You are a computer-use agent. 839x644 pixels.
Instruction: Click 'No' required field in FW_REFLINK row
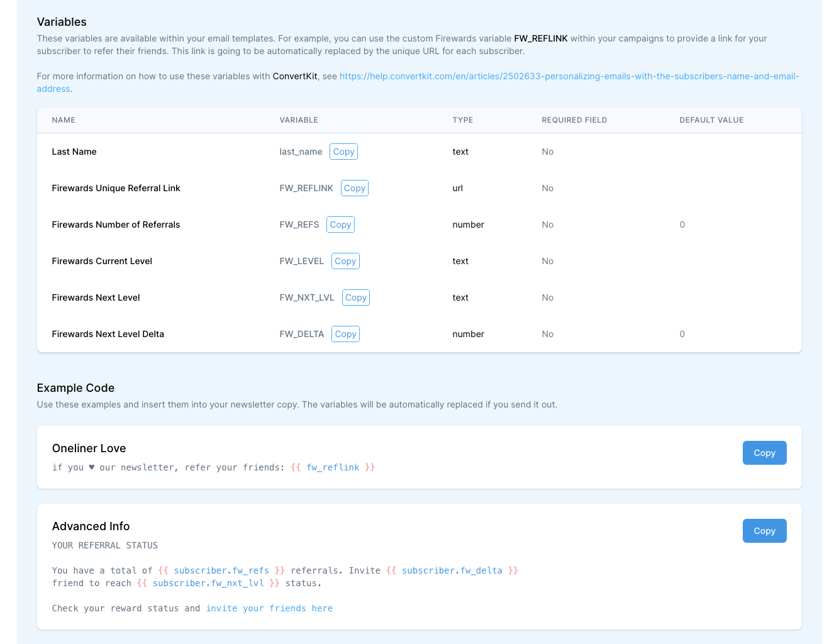click(x=548, y=188)
